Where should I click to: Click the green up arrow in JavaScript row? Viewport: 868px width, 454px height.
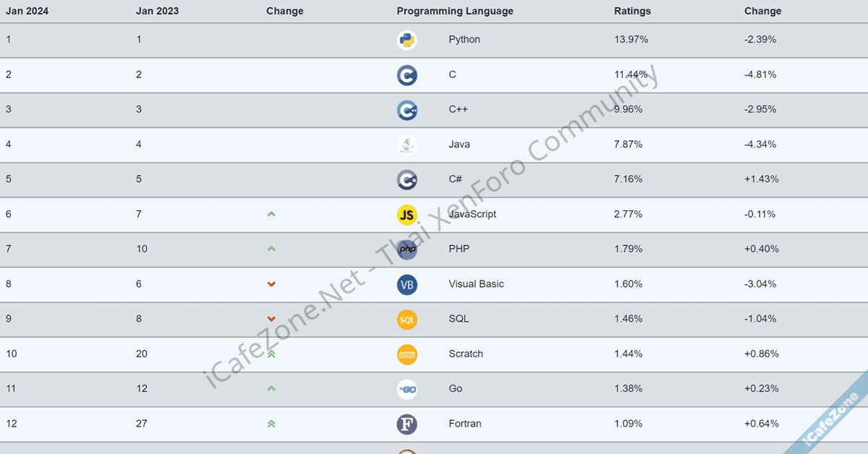[x=271, y=214]
